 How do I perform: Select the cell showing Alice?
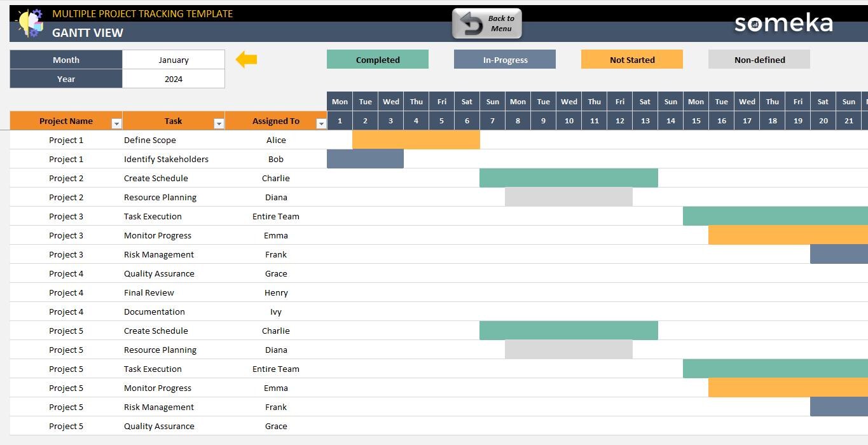(276, 140)
